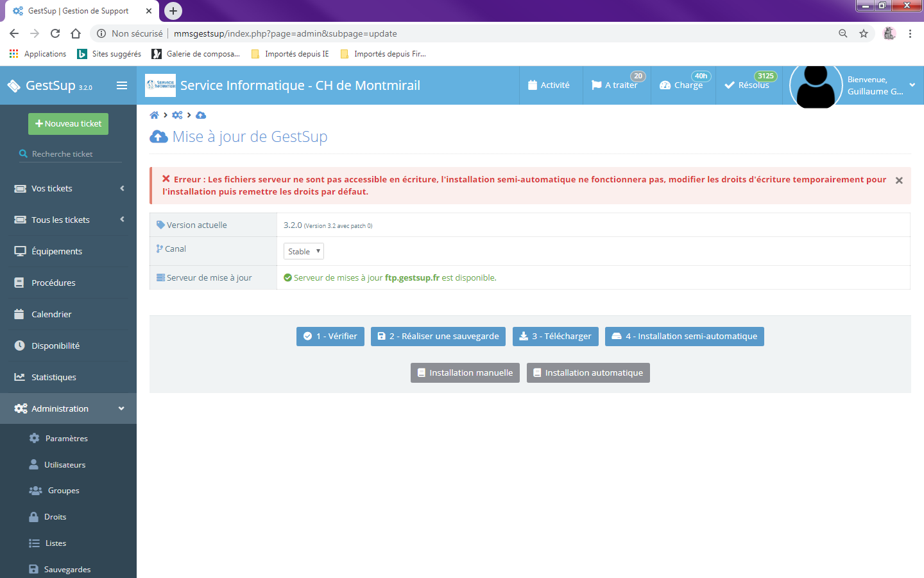Click ftp.gestsup.fr server text
The height and width of the screenshot is (578, 924).
(x=412, y=277)
